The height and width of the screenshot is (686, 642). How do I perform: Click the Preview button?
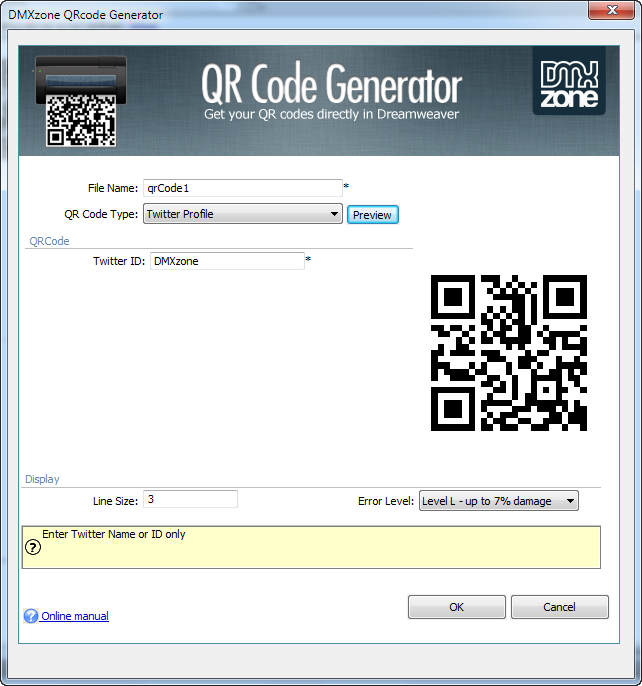click(372, 215)
